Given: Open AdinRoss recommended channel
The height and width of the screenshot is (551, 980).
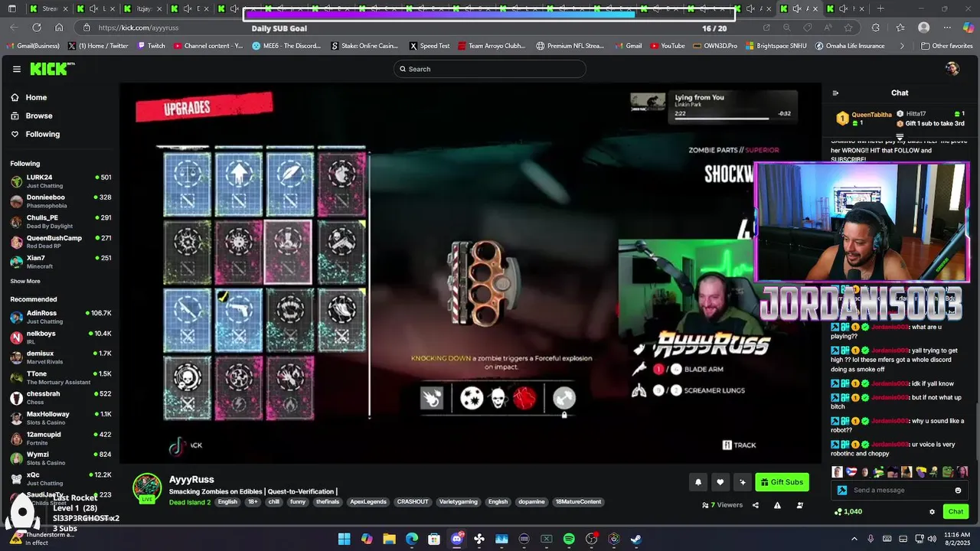Looking at the screenshot, I should pos(60,317).
